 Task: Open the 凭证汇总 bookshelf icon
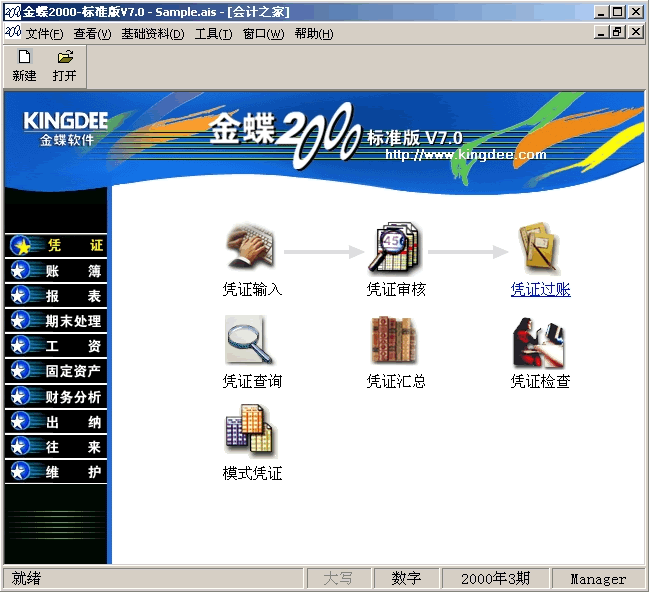tap(394, 341)
